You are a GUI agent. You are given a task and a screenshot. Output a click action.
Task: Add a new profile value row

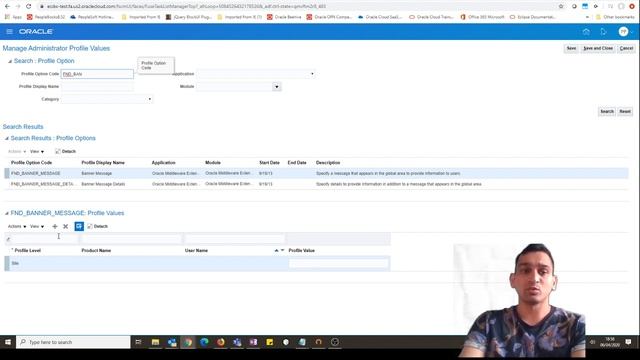(x=55, y=226)
